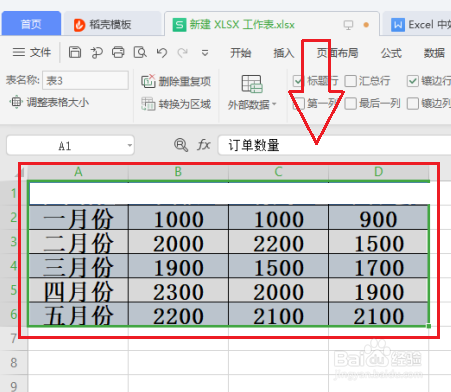Click the Save icon in quick toolbar
Image resolution: width=451 pixels, height=392 pixels.
[75, 52]
